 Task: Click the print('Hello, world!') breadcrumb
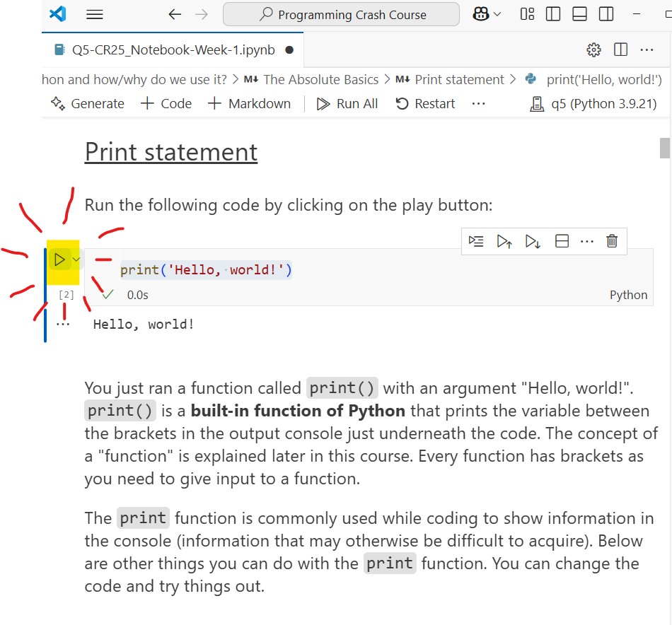pyautogui.click(x=604, y=80)
